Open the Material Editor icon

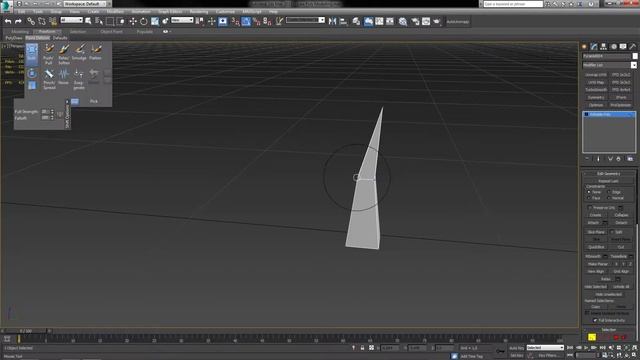[403, 21]
